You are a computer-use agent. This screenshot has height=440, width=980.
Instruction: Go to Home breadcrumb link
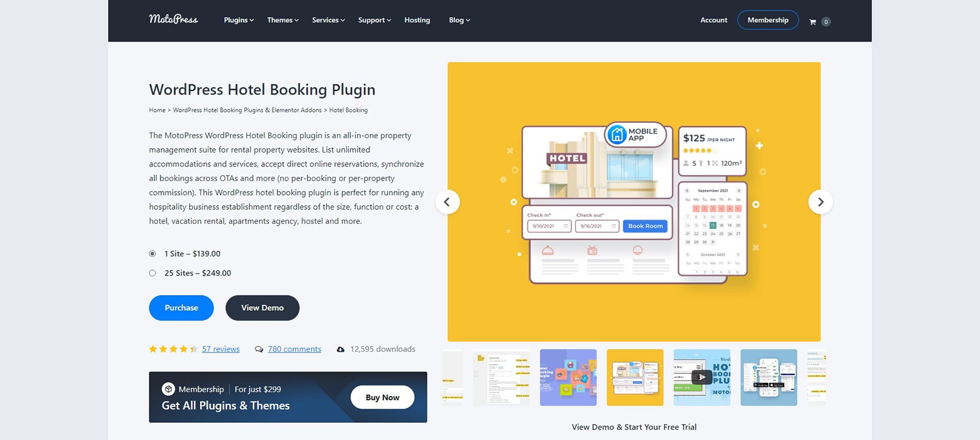coord(157,110)
